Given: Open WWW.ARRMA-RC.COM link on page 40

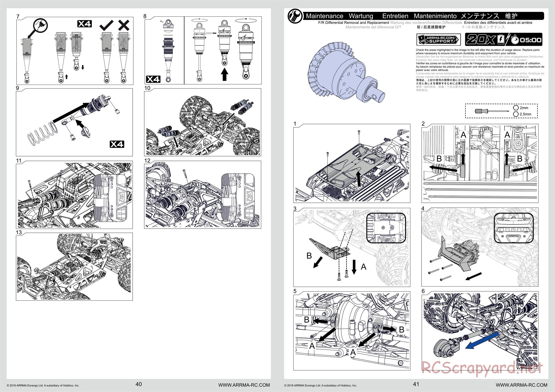Looking at the screenshot, I should pyautogui.click(x=244, y=385).
